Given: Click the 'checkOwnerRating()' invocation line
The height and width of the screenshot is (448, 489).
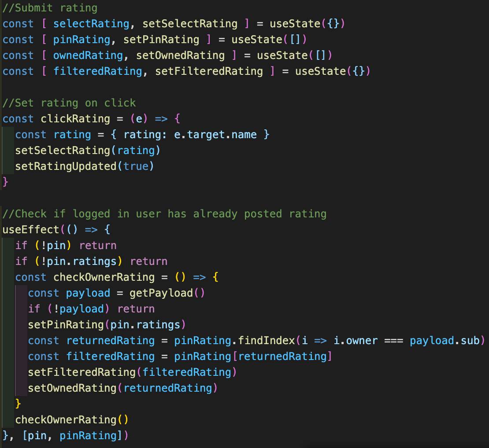Looking at the screenshot, I should coord(72,420).
